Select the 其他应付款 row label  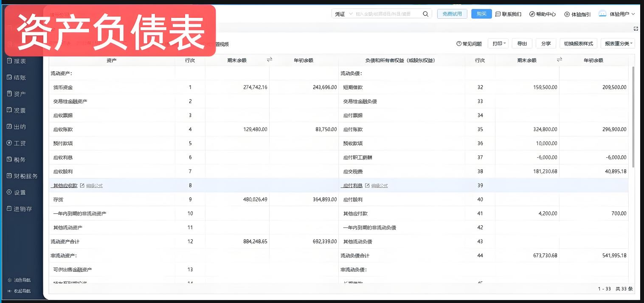(355, 214)
